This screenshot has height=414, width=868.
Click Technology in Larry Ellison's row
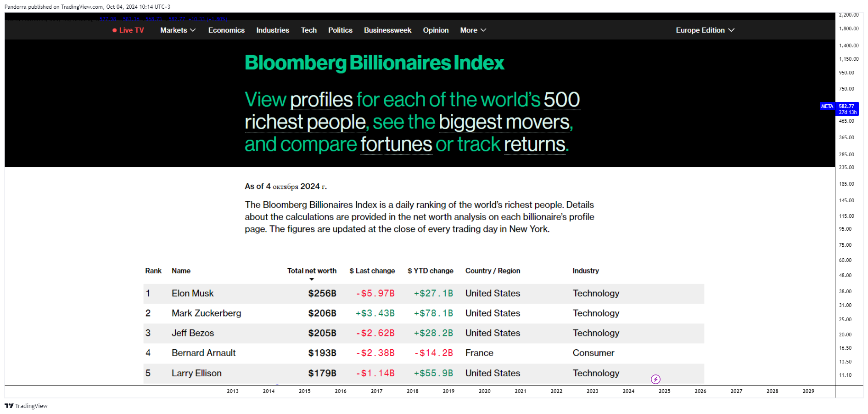(x=596, y=373)
